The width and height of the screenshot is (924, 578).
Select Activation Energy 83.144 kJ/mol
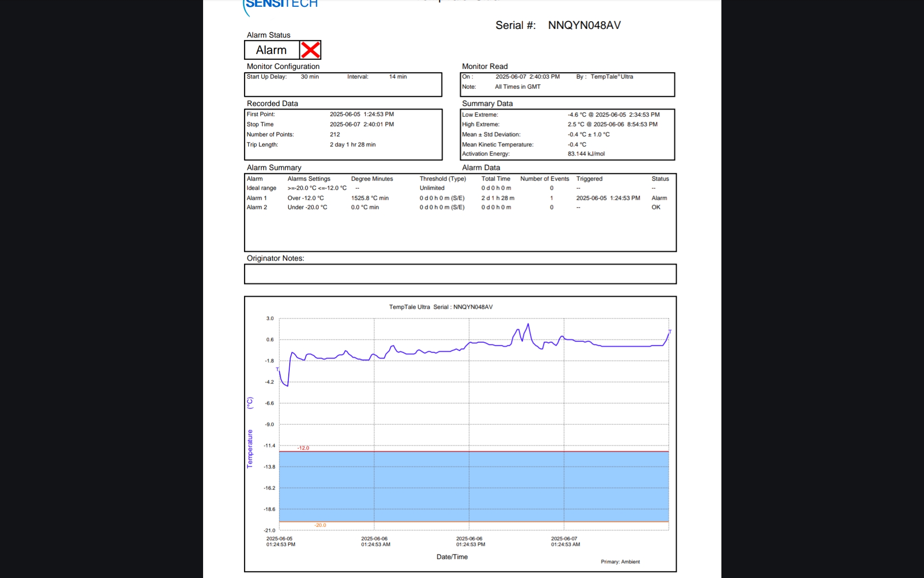[x=586, y=154]
